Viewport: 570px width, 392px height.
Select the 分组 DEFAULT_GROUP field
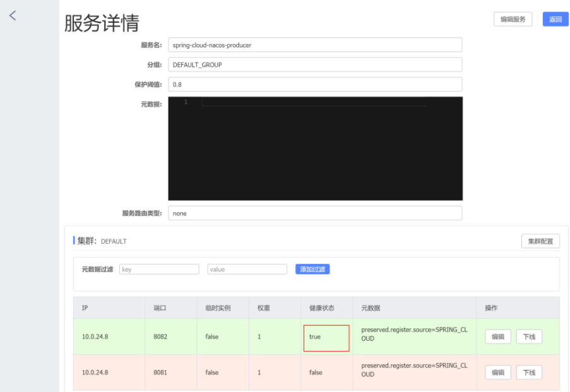point(314,64)
